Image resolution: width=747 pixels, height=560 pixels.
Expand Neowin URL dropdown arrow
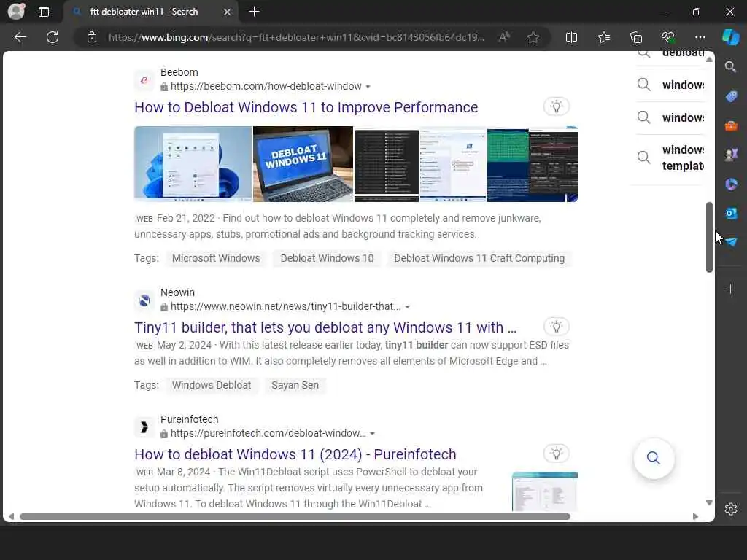[x=407, y=307]
